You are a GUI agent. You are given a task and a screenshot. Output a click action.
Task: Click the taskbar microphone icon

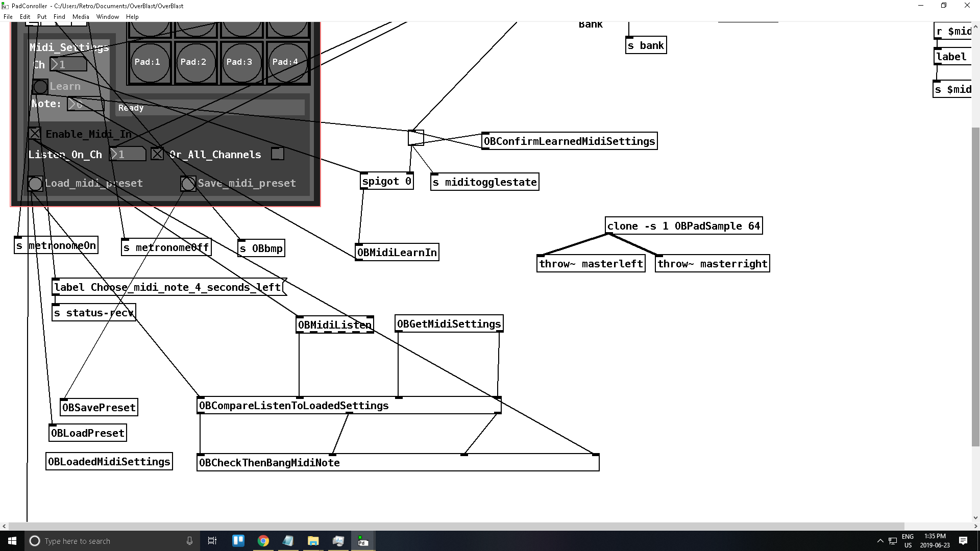coord(189,541)
